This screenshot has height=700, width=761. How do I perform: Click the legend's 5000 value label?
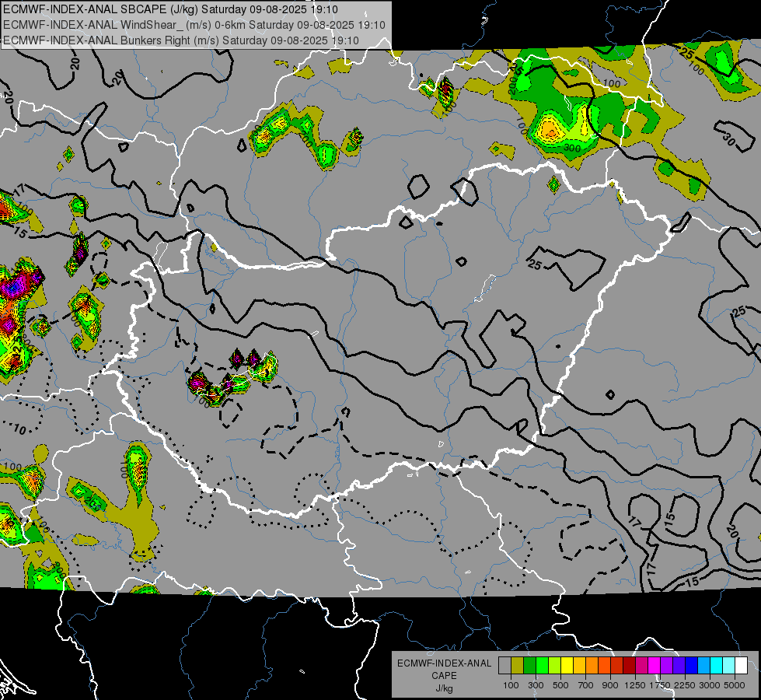[x=735, y=685]
